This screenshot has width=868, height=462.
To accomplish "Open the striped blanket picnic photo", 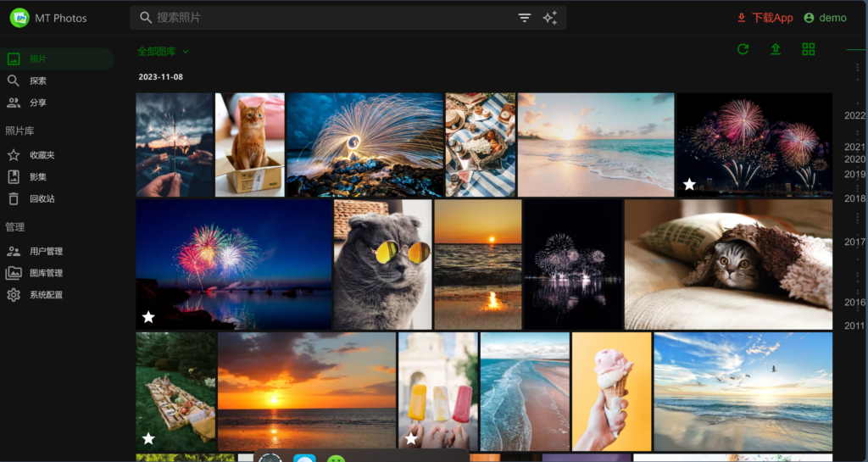I will tap(481, 145).
